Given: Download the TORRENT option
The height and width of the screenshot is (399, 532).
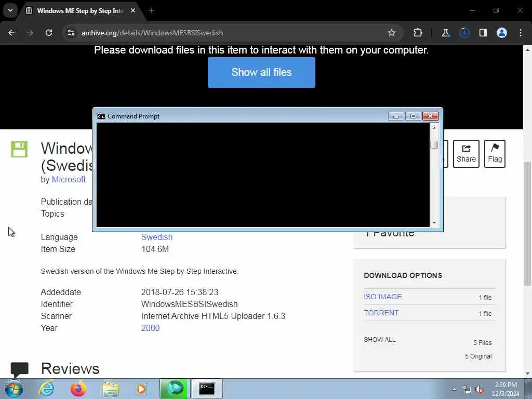Looking at the screenshot, I should tap(381, 313).
